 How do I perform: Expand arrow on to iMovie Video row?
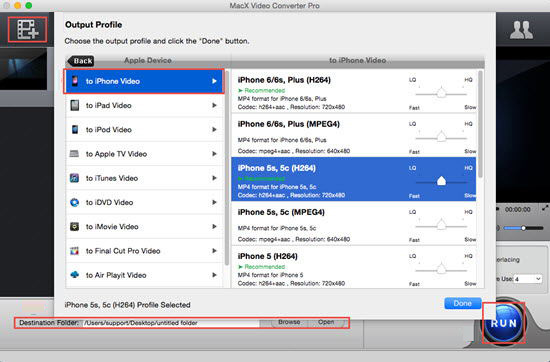click(x=214, y=227)
